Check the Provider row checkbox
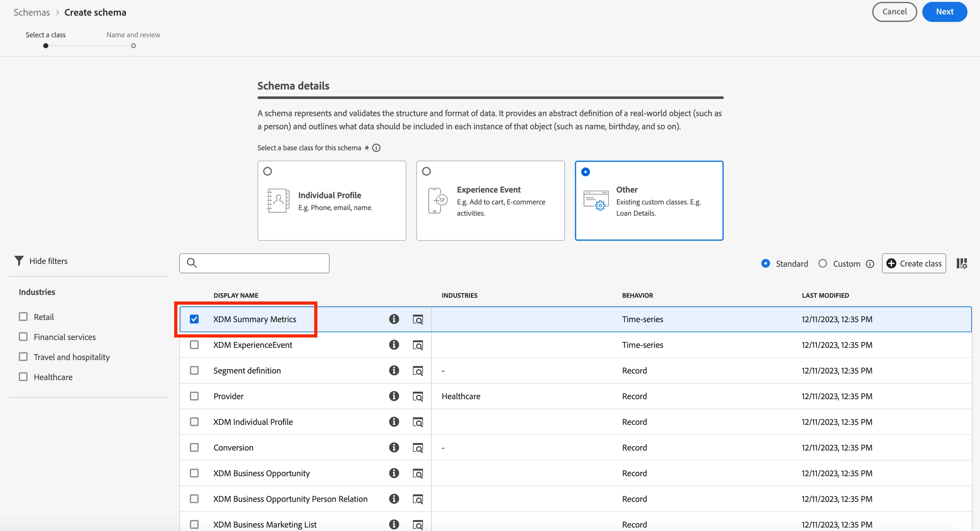Image resolution: width=980 pixels, height=531 pixels. pyautogui.click(x=194, y=396)
